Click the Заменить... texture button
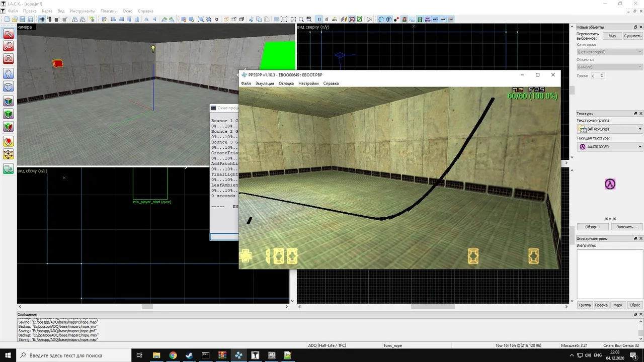 [x=627, y=227]
